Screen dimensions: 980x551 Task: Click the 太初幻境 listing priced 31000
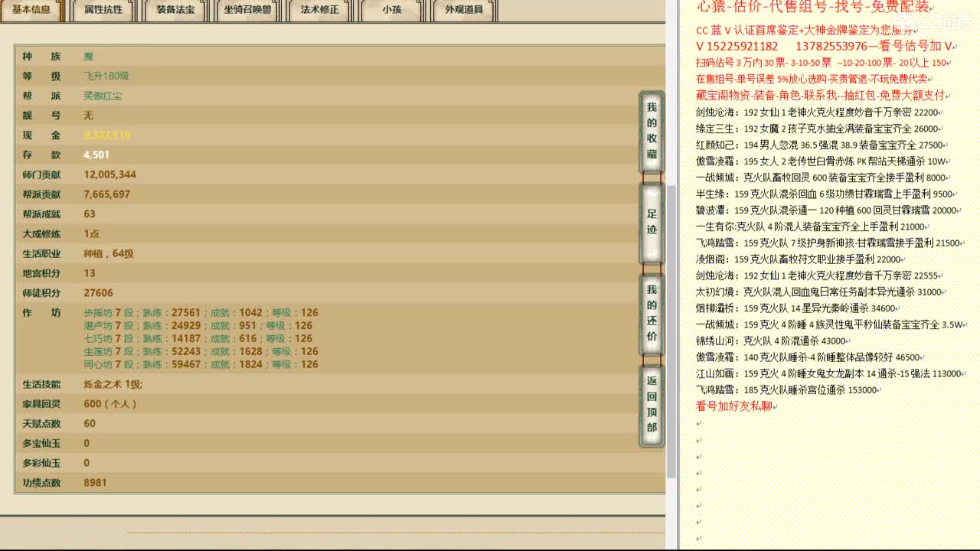819,292
